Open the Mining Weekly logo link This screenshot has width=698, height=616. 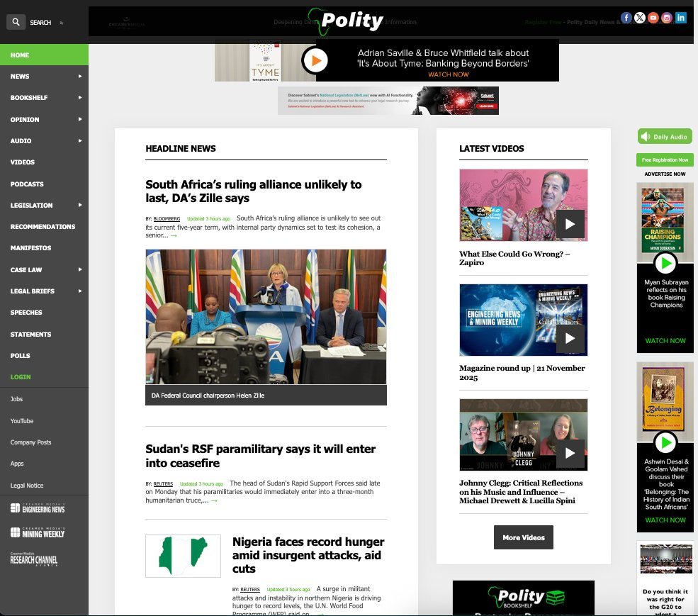38,532
